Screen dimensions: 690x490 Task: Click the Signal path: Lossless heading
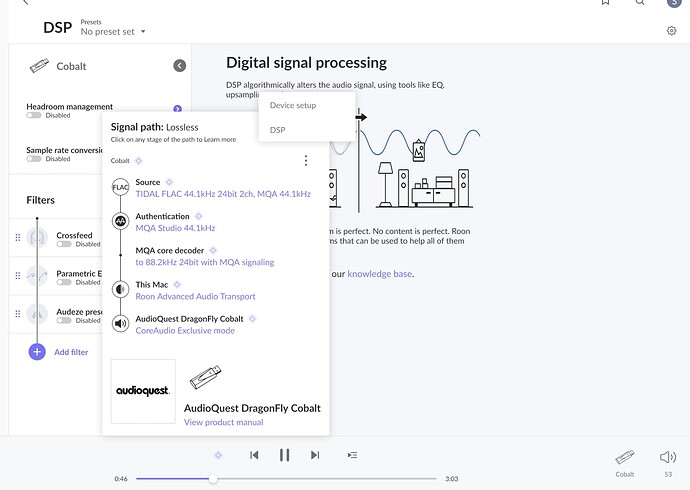click(x=154, y=128)
